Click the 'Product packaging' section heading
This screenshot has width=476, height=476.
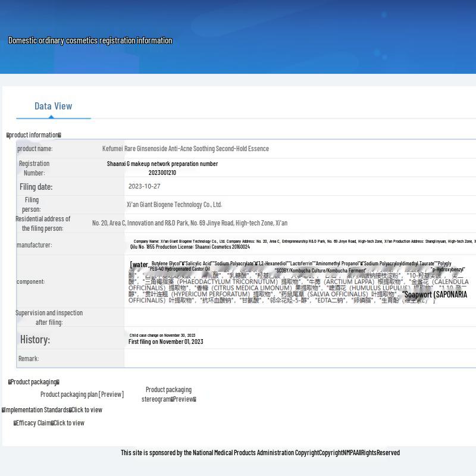(x=34, y=382)
